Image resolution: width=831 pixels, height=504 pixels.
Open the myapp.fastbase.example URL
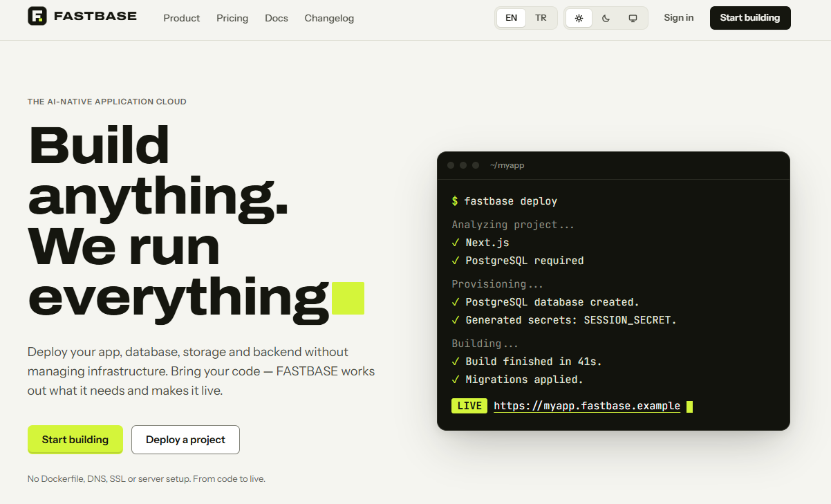587,406
